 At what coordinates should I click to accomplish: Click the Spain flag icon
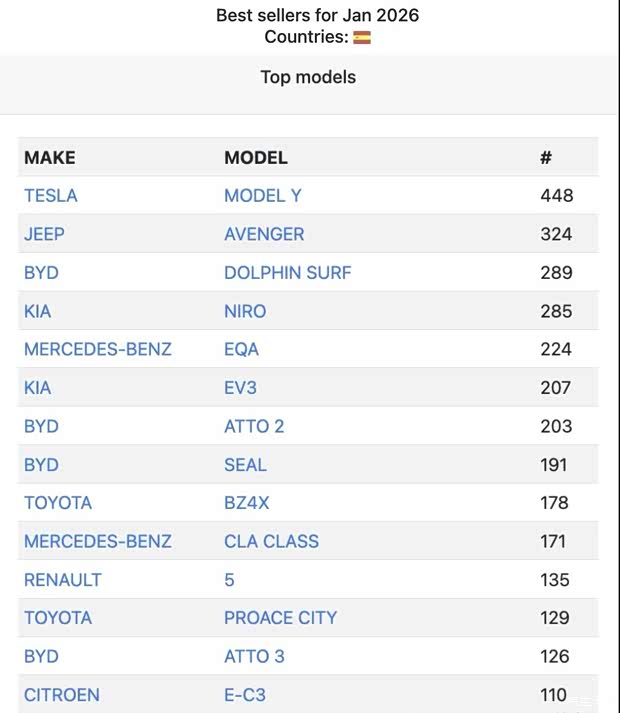pos(362,37)
